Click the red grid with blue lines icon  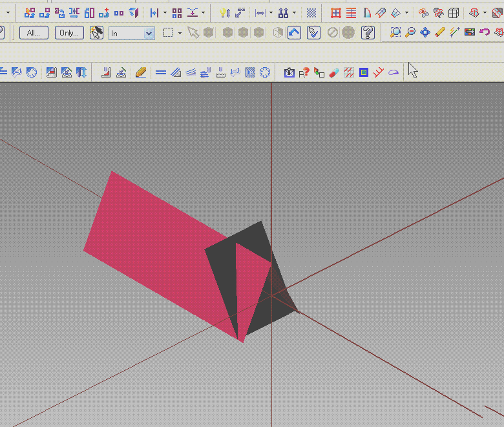pyautogui.click(x=336, y=13)
